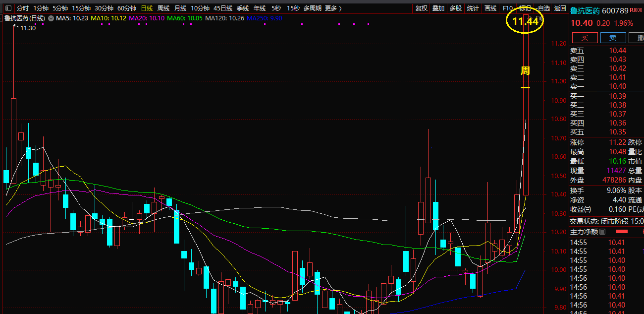Activate the 画线 drawing tool
644x314 pixels.
(x=490, y=8)
